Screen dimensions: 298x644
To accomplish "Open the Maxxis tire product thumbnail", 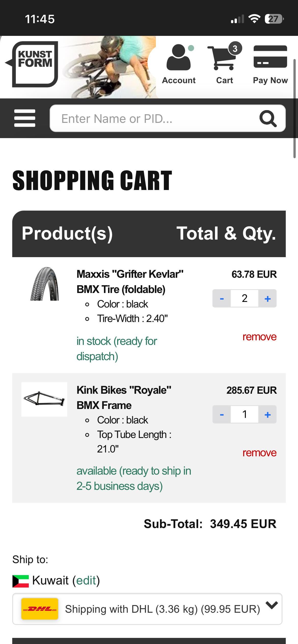I will [x=45, y=284].
